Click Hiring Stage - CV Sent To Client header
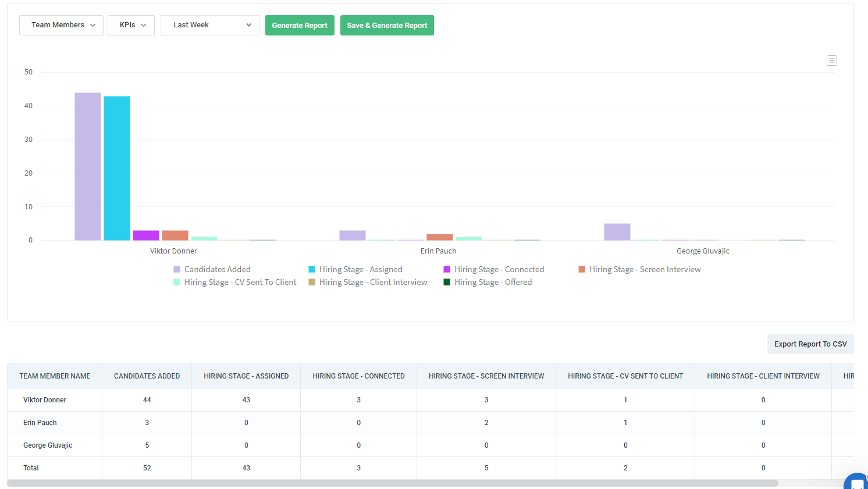 [625, 376]
